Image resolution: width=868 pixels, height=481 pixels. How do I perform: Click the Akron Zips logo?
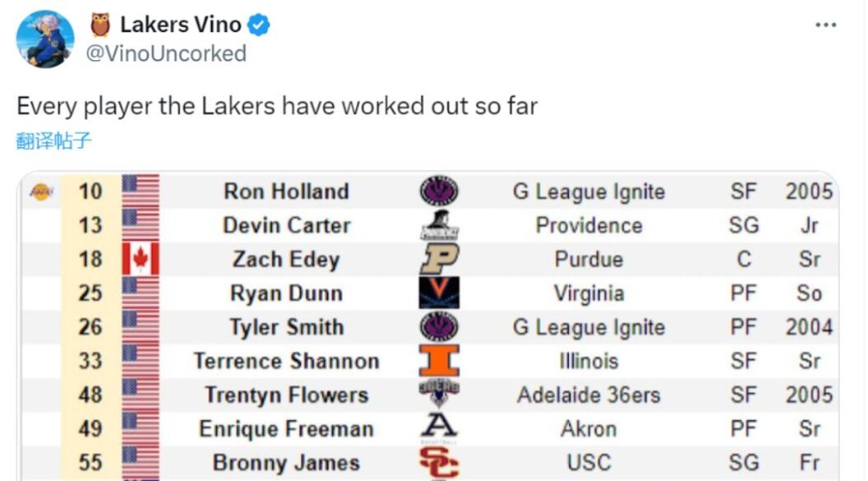439,428
